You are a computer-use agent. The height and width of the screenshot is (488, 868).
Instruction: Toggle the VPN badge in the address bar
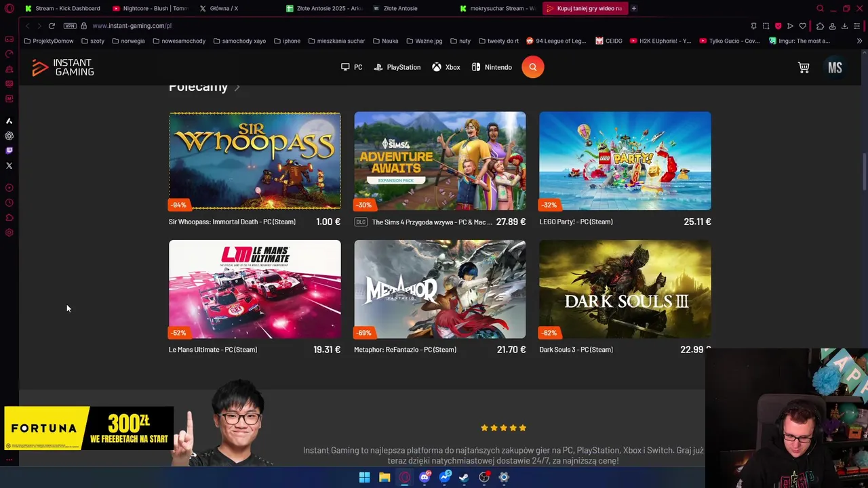70,26
